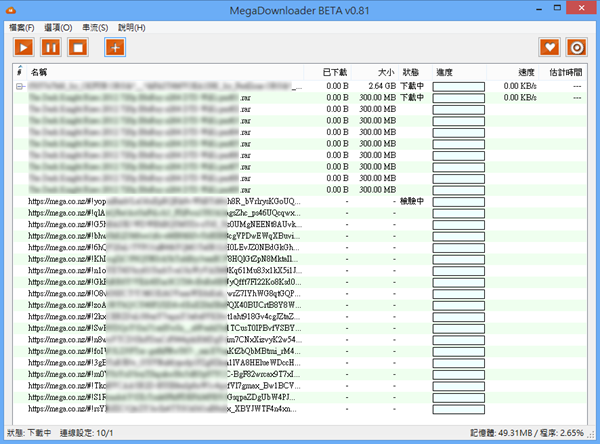Click progress bar of the 2.64 GB group
This screenshot has width=600, height=444.
[458, 87]
